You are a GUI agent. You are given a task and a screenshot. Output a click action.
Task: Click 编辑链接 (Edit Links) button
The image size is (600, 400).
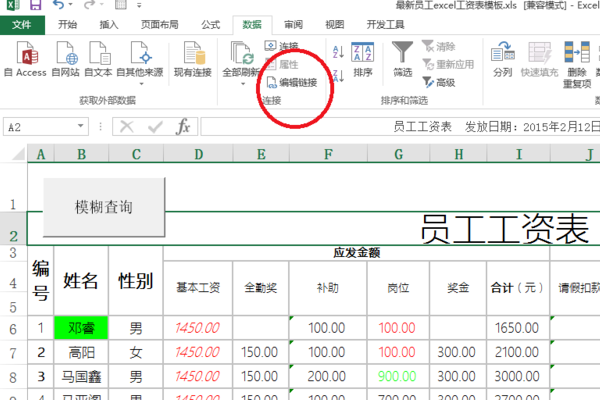point(292,82)
